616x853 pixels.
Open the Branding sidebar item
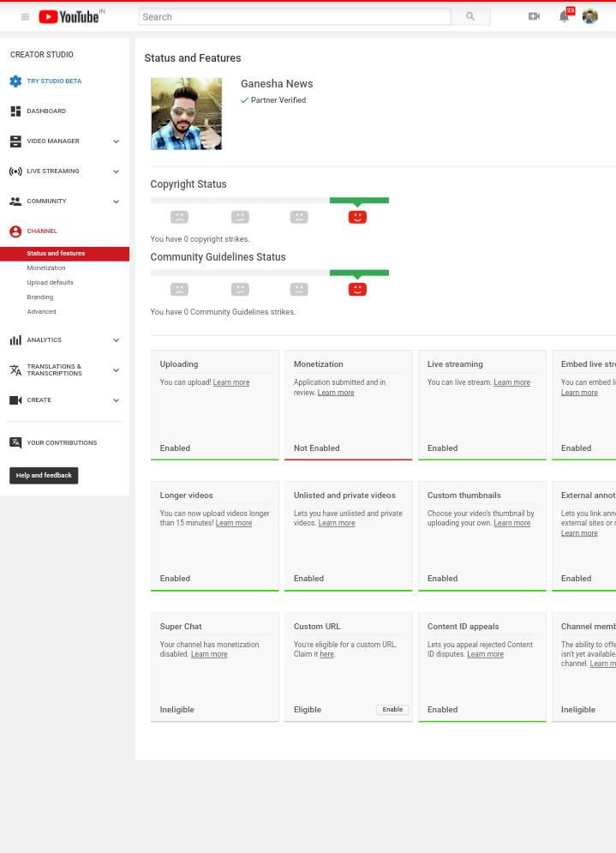click(x=40, y=297)
